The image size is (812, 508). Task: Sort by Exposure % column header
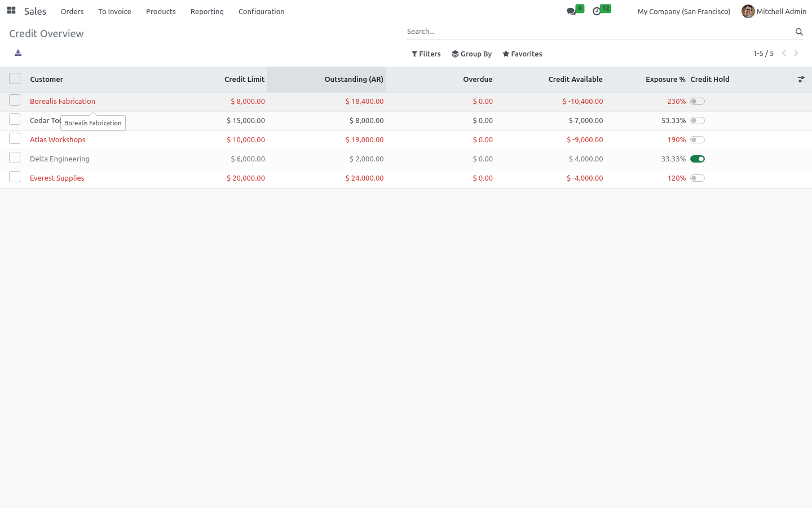(647, 80)
